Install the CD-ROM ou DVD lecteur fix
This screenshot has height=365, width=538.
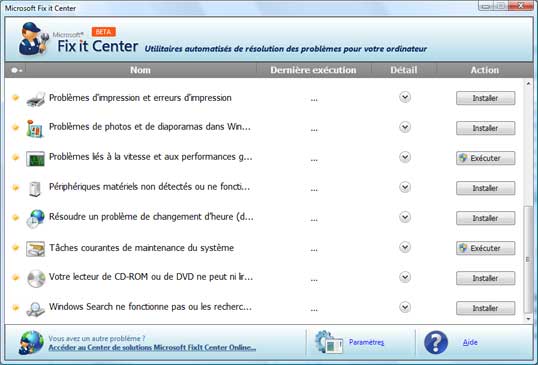point(486,278)
